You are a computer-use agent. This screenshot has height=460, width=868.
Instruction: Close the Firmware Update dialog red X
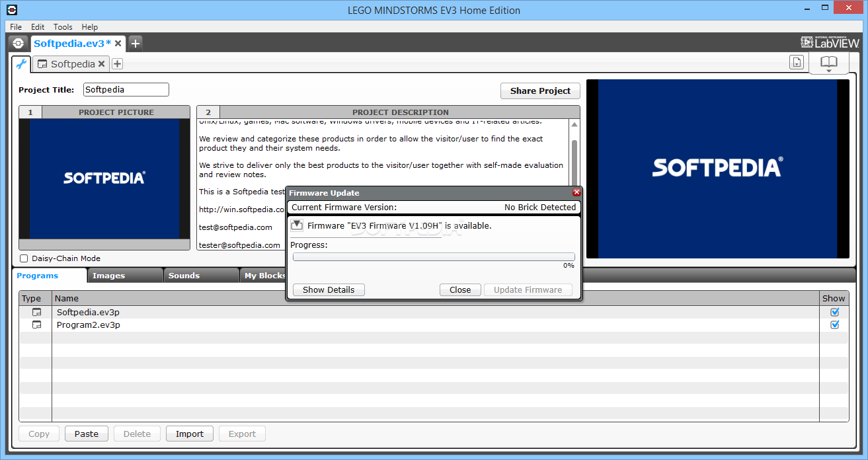pos(576,192)
